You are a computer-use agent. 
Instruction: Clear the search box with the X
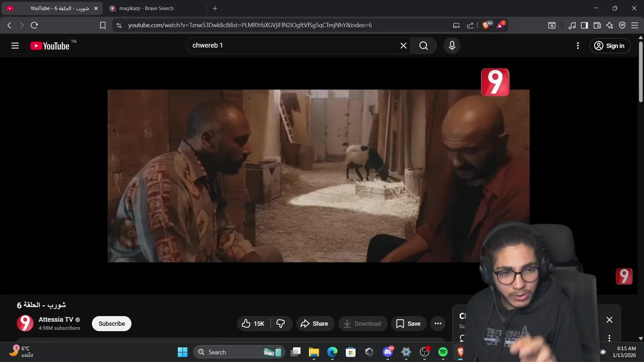[404, 46]
